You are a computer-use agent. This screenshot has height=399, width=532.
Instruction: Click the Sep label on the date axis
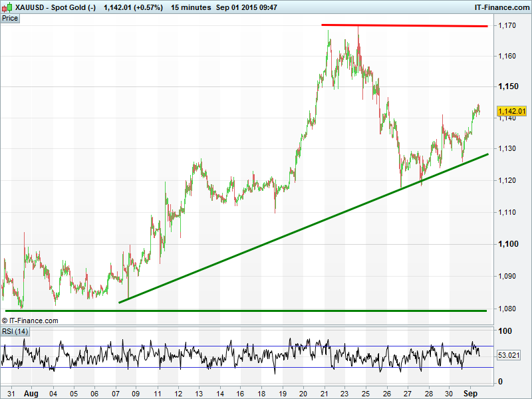tap(469, 393)
